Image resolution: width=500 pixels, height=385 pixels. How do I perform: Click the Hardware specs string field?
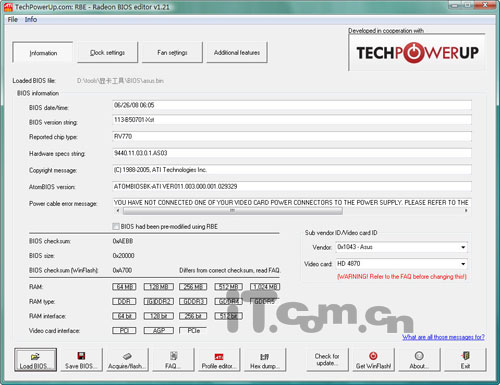pos(292,153)
